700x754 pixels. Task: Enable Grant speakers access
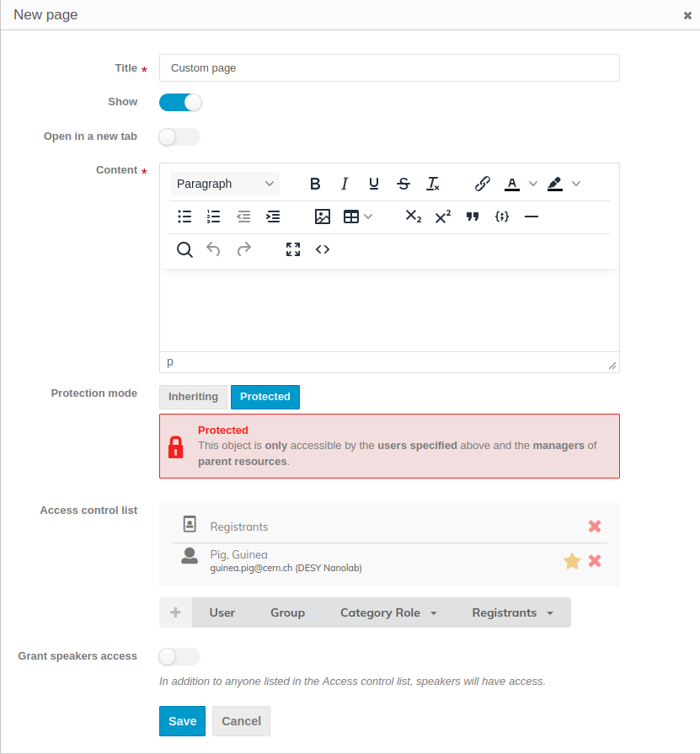click(179, 657)
